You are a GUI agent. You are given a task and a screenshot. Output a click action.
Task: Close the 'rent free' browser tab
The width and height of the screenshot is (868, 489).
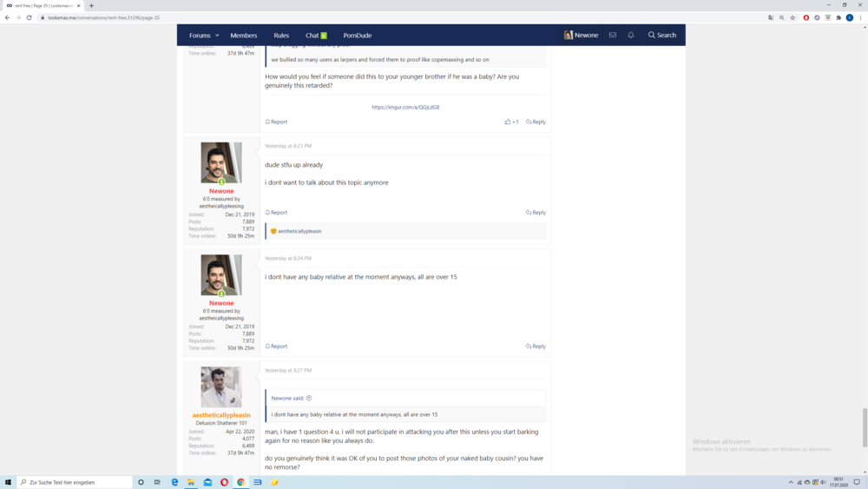78,5
